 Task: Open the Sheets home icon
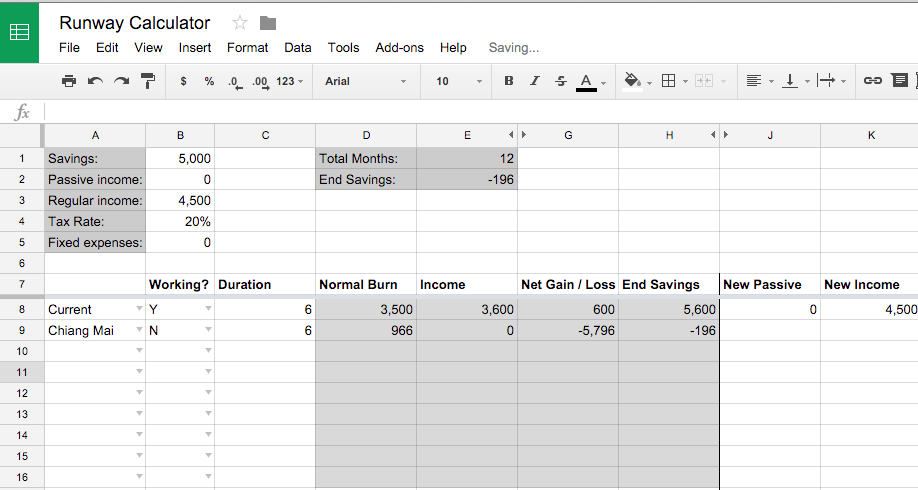[19, 32]
